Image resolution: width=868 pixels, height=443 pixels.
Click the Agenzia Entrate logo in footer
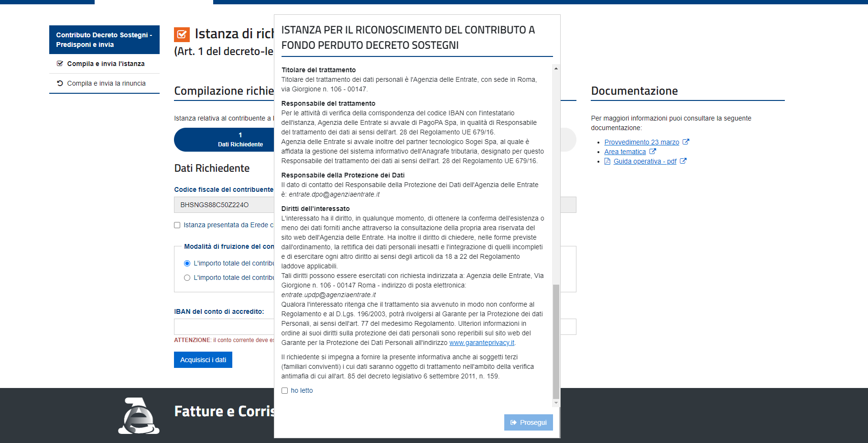(x=139, y=416)
